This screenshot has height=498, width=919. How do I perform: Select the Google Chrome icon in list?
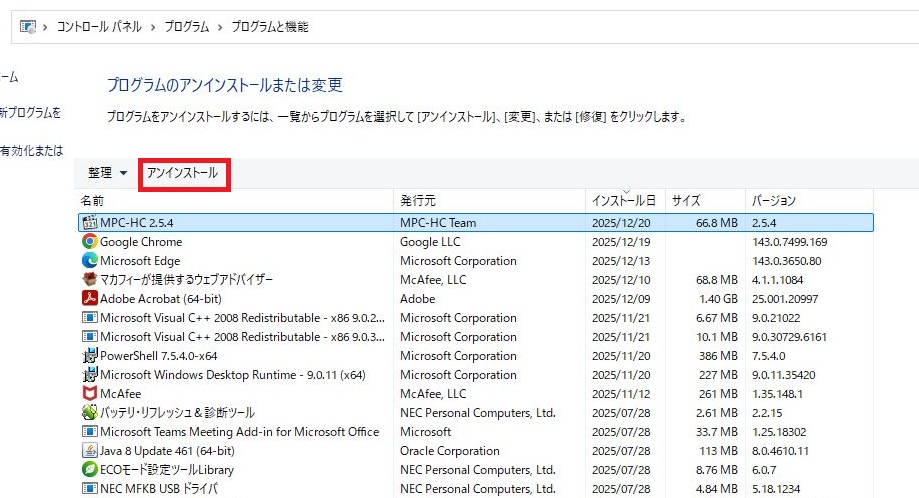89,241
